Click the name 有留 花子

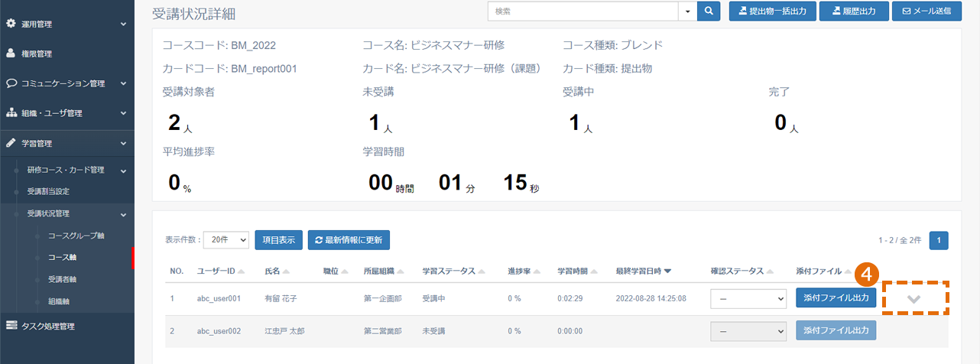click(282, 298)
